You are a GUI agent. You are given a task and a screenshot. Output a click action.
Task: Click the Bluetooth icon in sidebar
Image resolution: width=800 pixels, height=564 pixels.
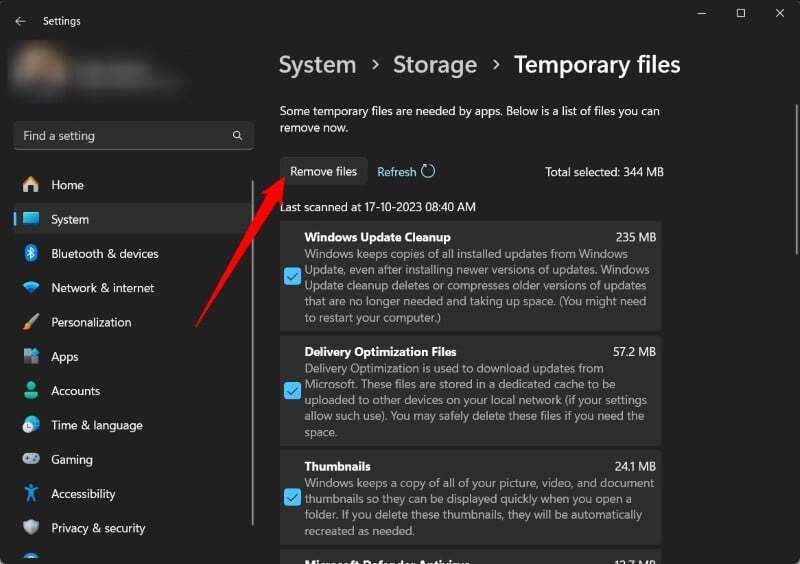[x=31, y=253]
